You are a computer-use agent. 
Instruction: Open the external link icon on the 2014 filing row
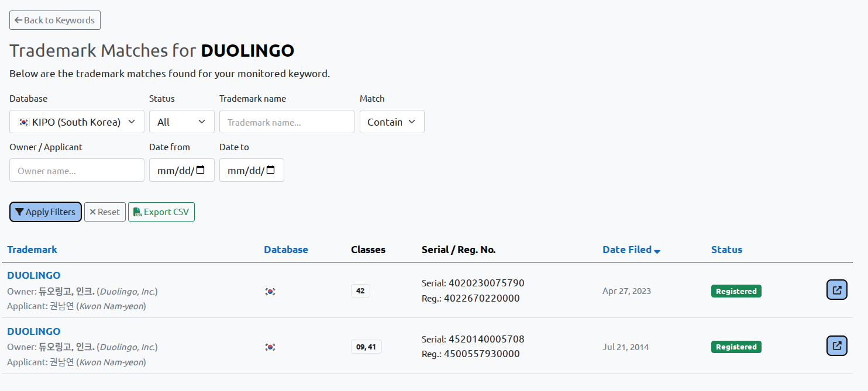(x=836, y=345)
